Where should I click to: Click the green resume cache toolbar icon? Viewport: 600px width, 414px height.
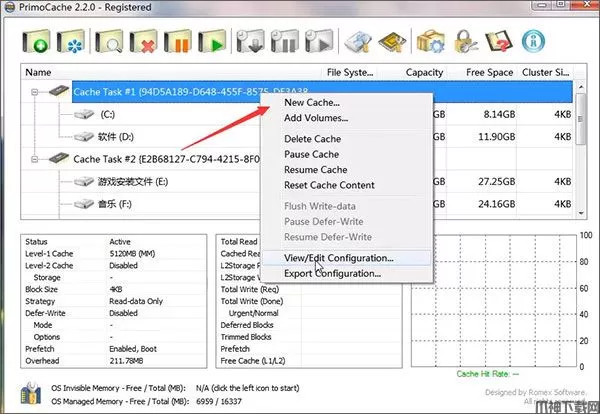(x=212, y=41)
